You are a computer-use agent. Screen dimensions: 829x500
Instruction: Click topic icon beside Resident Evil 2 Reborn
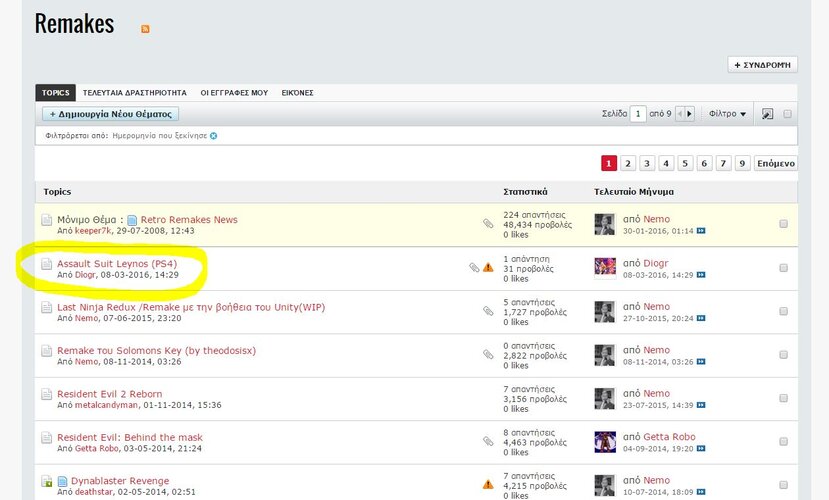[x=47, y=394]
